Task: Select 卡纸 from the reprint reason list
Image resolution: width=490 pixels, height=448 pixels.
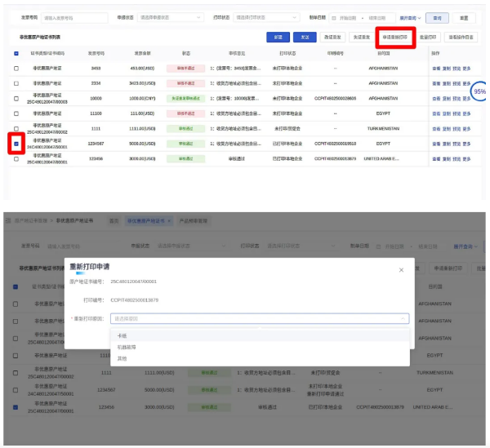Action: click(x=122, y=335)
